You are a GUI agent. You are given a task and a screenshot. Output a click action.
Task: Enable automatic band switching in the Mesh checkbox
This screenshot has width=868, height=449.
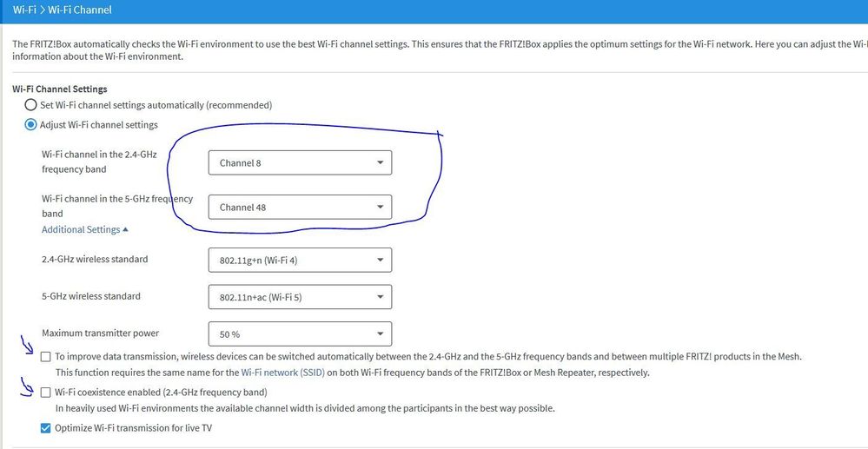tap(45, 357)
